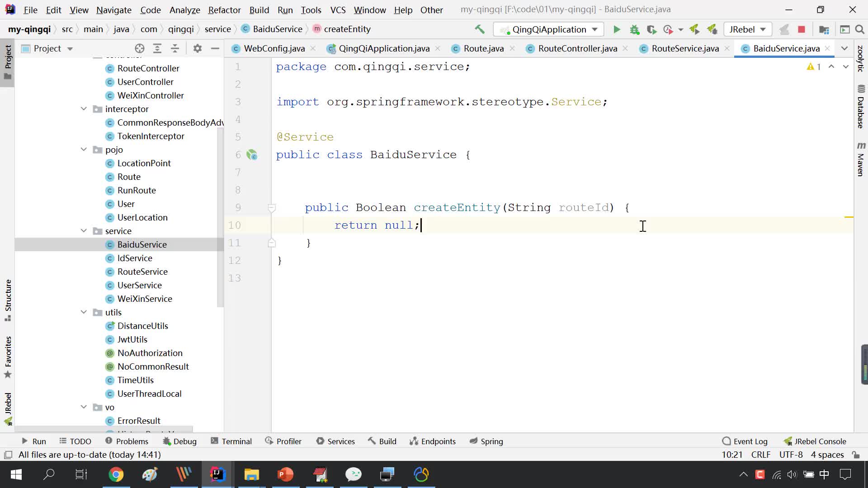Image resolution: width=868 pixels, height=488 pixels.
Task: Click the Run application button
Action: [617, 29]
